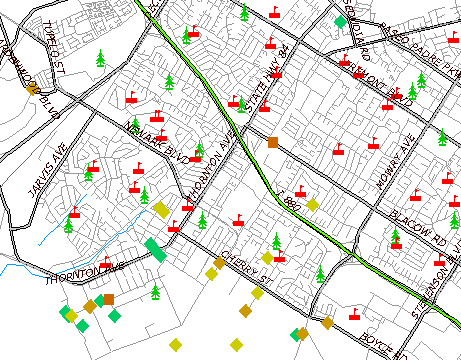Click the Paseo Padre Pkwy road label
This screenshot has width=461, height=360.
tap(420, 50)
